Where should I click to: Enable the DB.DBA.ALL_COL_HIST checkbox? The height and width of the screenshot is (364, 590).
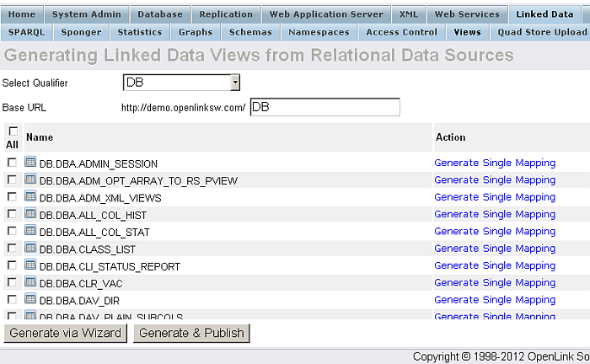[12, 213]
